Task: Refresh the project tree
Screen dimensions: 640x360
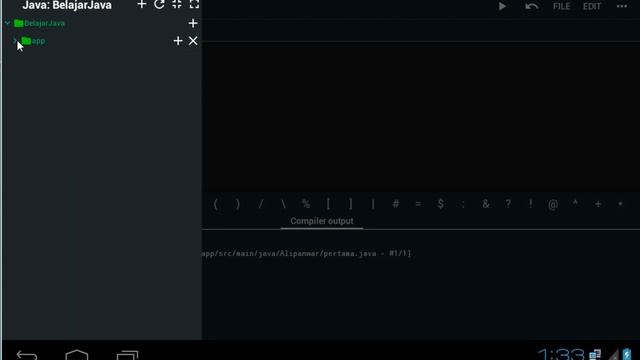Action: pos(159,4)
